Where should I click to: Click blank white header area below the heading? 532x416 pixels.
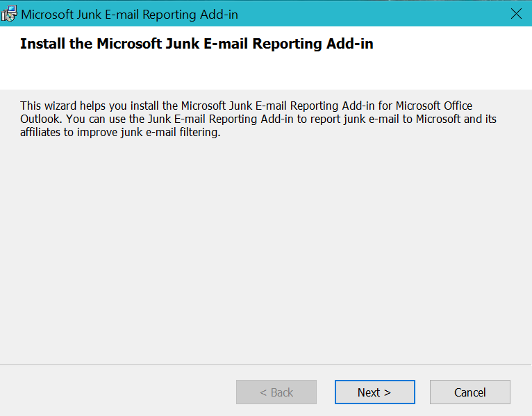coord(264,73)
